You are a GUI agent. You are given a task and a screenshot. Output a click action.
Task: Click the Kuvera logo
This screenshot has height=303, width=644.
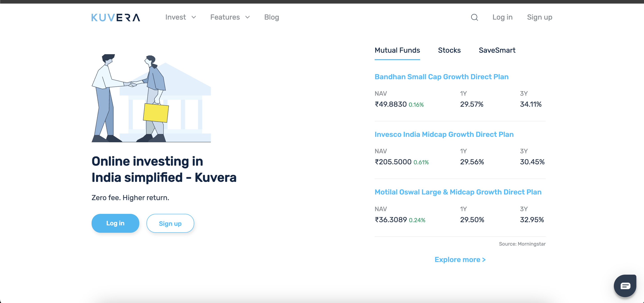tap(115, 18)
